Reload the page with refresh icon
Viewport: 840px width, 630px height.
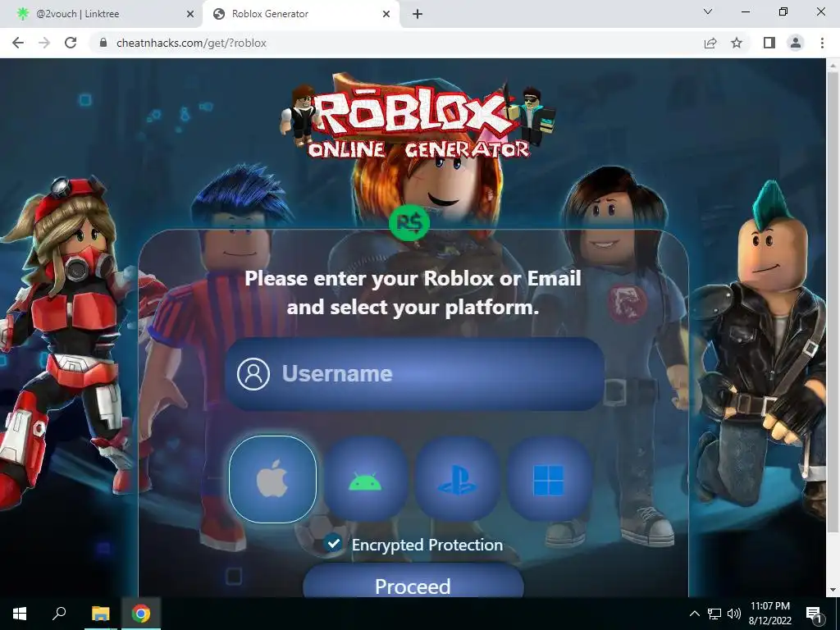pos(71,43)
